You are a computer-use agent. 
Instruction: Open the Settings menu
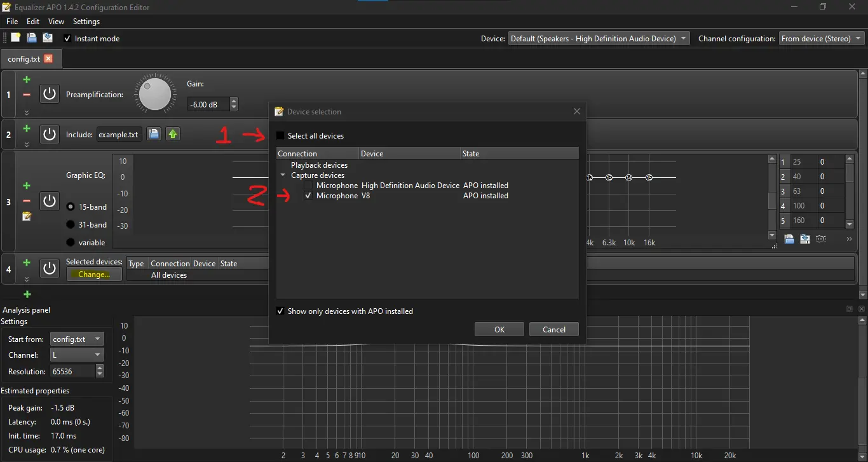pos(86,22)
